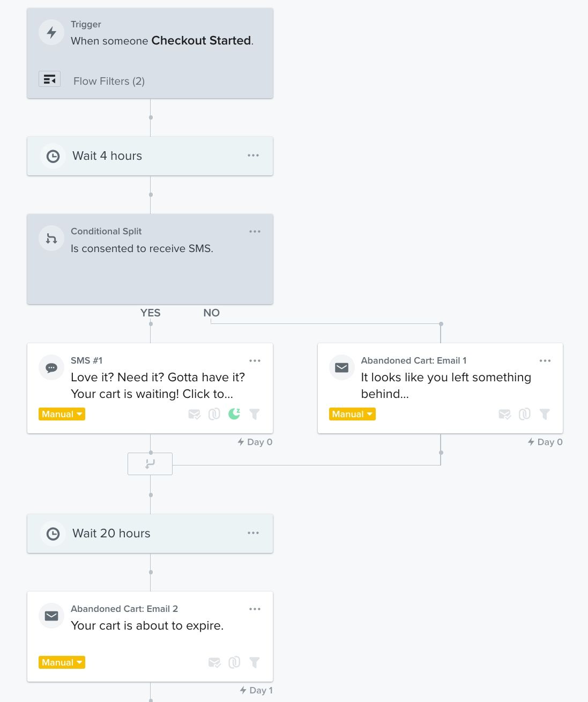
Task: Open the Manual dropdown on Abandoned Cart: Email 1
Action: coord(352,413)
